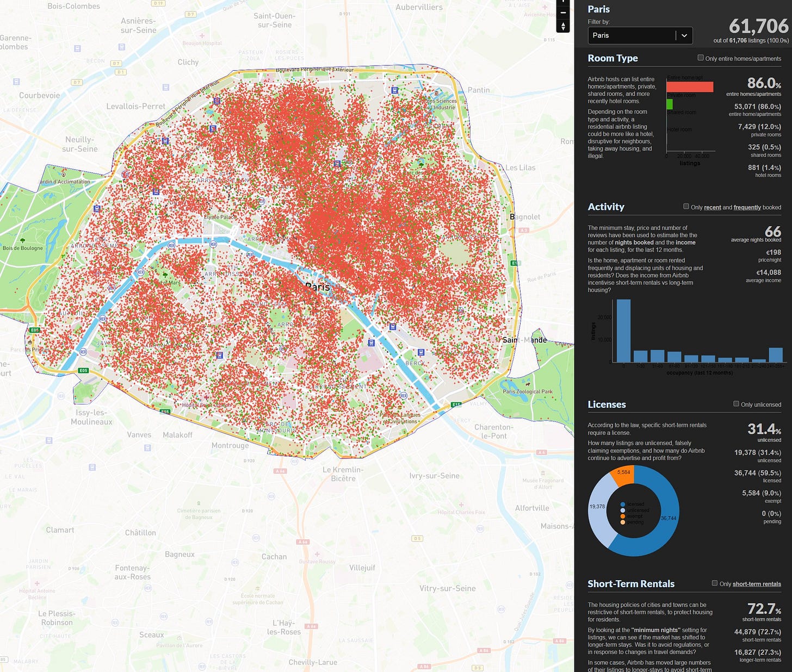The height and width of the screenshot is (672, 792).
Task: Click 'Vitry-sur-Seine' label on the map
Action: coord(447,588)
